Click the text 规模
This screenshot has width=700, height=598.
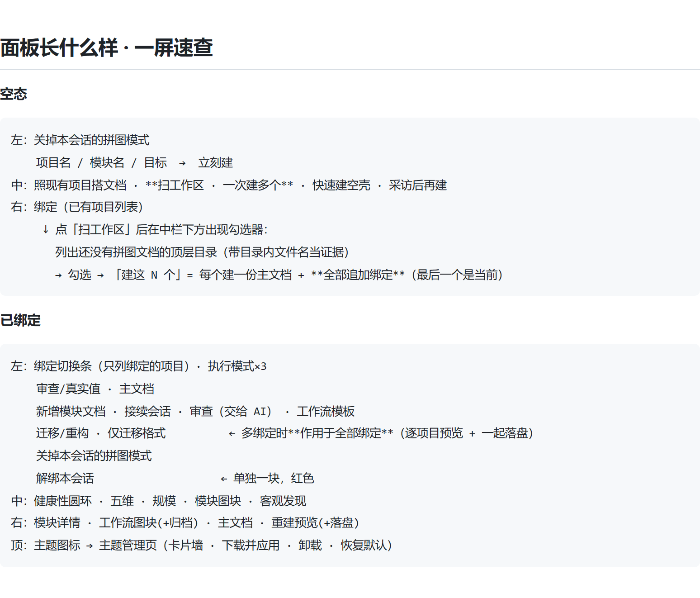[x=164, y=501]
